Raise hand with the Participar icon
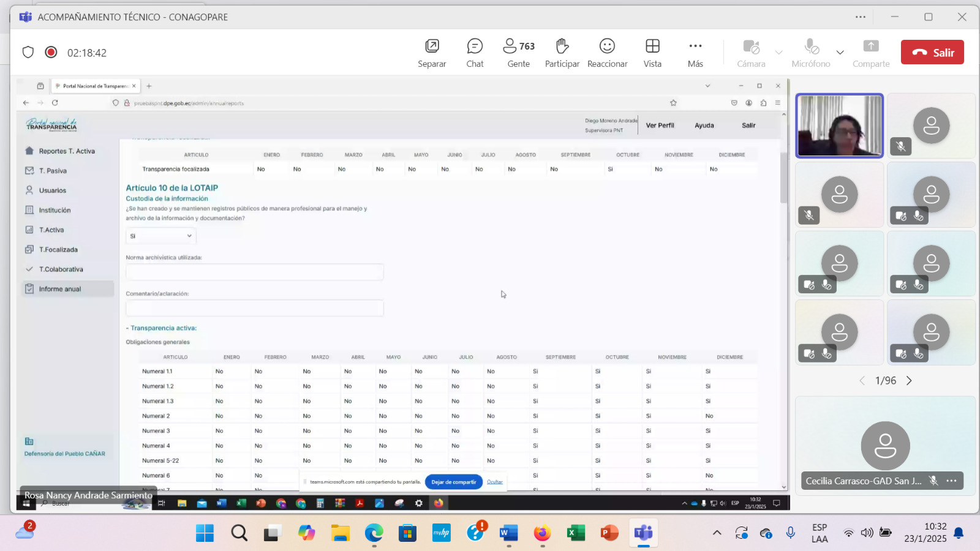 point(562,47)
